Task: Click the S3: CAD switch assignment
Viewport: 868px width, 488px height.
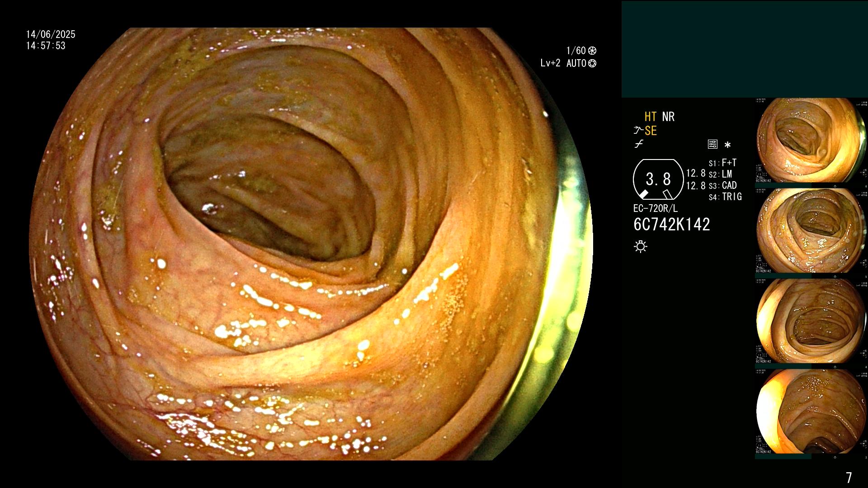Action: 722,185
